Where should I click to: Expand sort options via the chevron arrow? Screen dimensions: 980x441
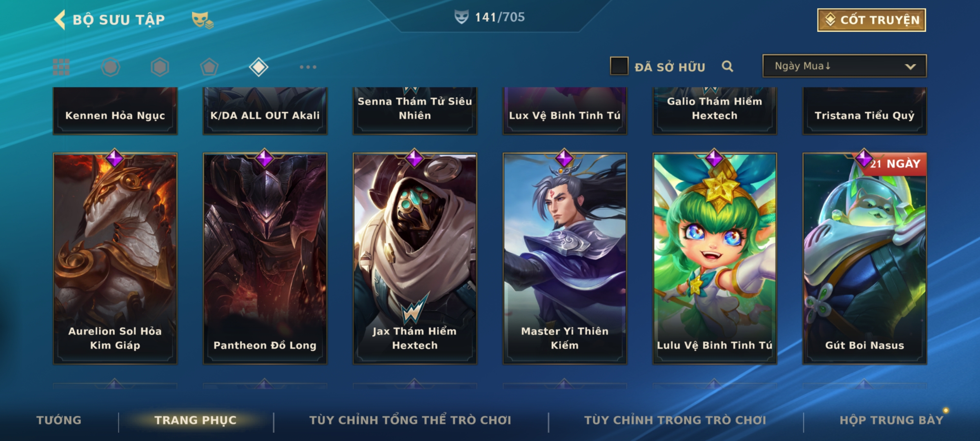pos(910,67)
